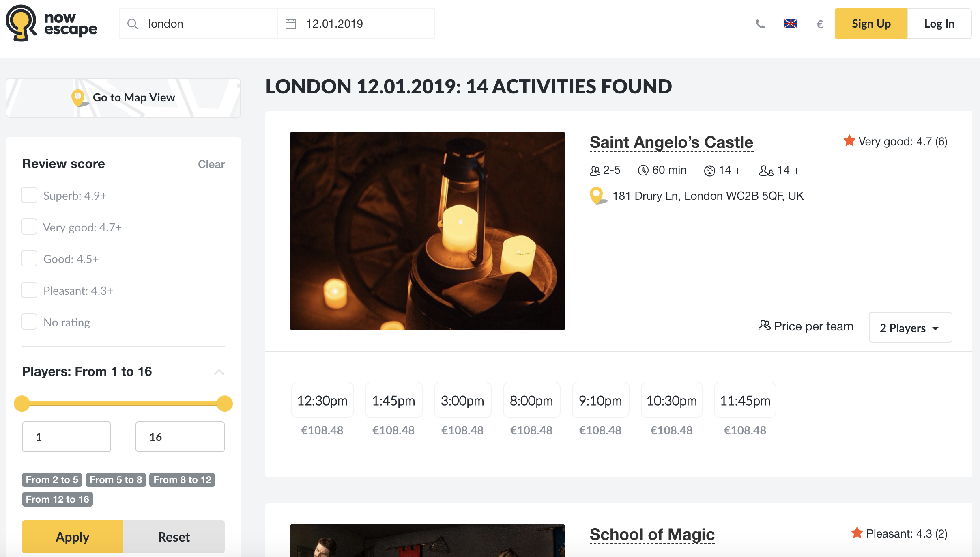Click the Now Escape logo
980x557 pixels.
52,23
